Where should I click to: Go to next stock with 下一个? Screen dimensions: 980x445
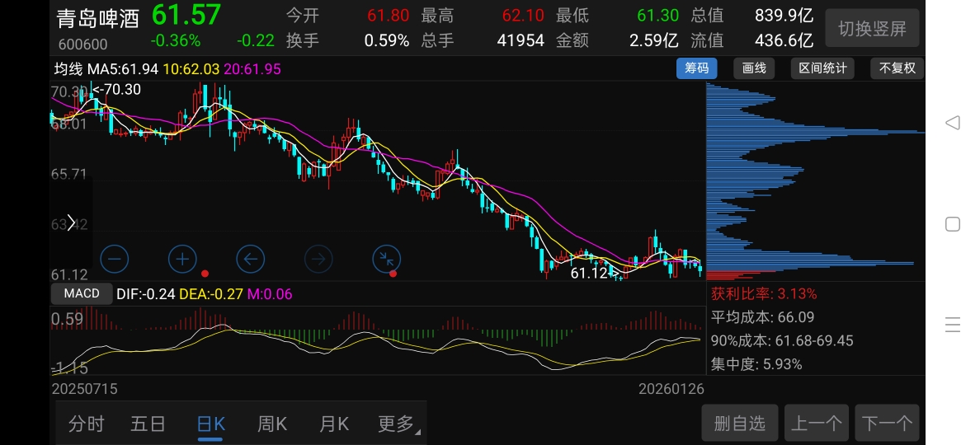click(887, 424)
